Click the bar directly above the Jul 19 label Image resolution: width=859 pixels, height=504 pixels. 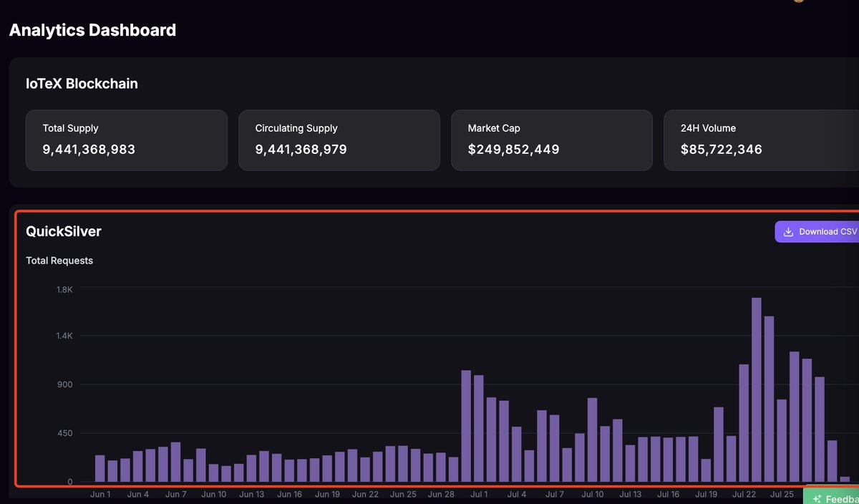pos(706,470)
